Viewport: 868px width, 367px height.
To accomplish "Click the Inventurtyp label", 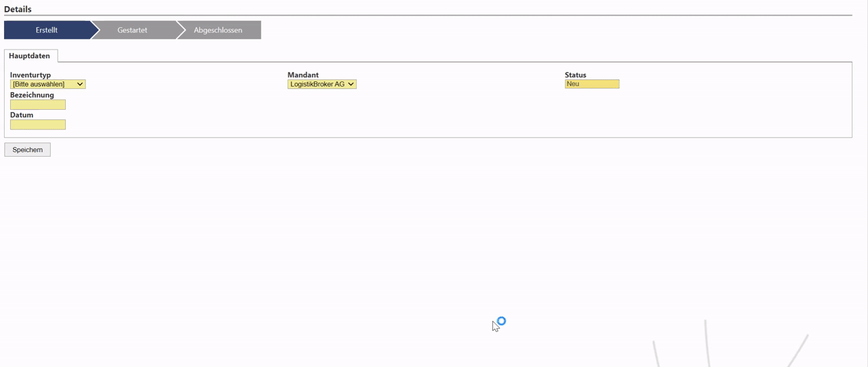I will [x=31, y=75].
